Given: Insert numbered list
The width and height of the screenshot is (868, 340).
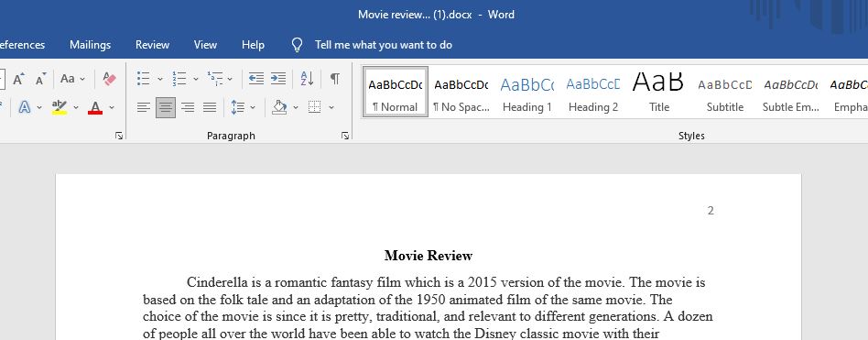Looking at the screenshot, I should (x=179, y=79).
